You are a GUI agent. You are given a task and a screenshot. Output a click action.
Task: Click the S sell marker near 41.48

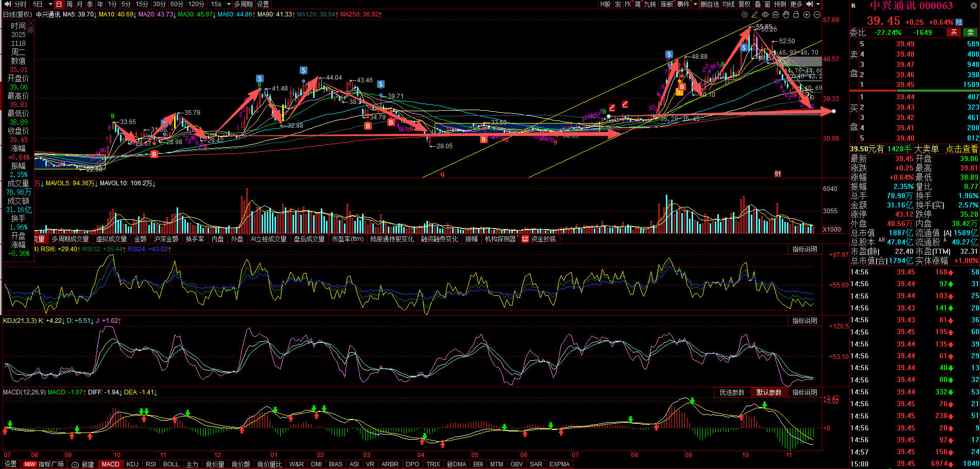(260, 78)
